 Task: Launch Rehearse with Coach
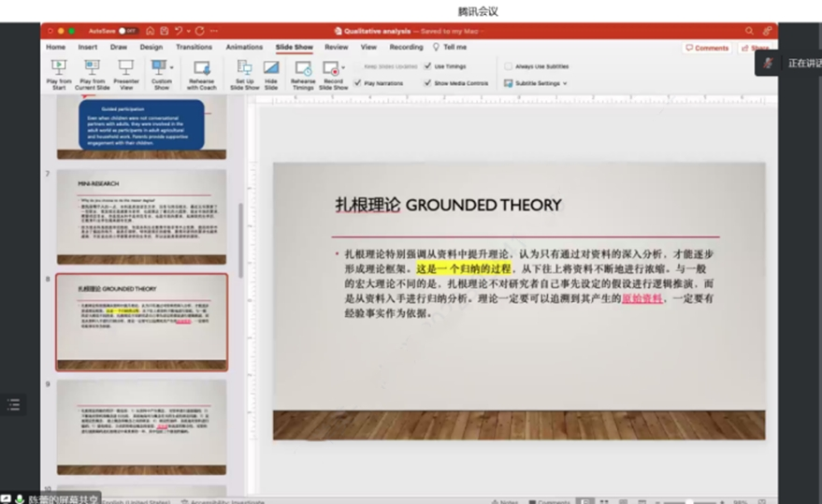[201, 68]
